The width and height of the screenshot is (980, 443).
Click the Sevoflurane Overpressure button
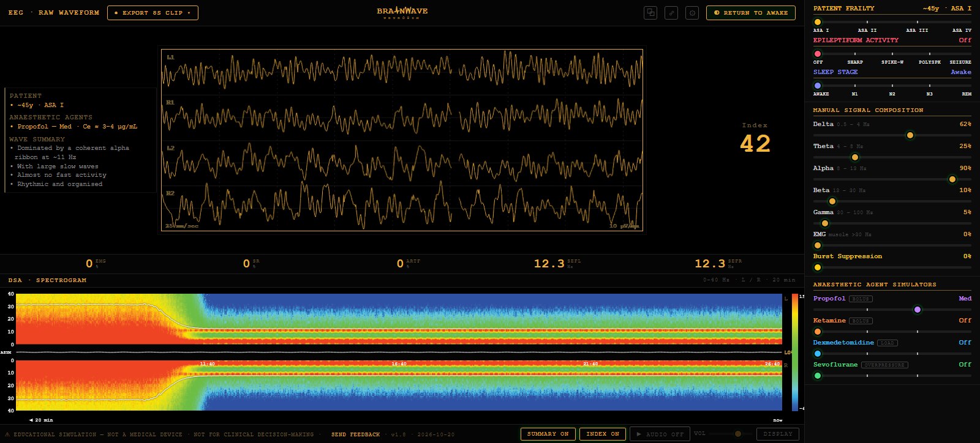point(884,365)
